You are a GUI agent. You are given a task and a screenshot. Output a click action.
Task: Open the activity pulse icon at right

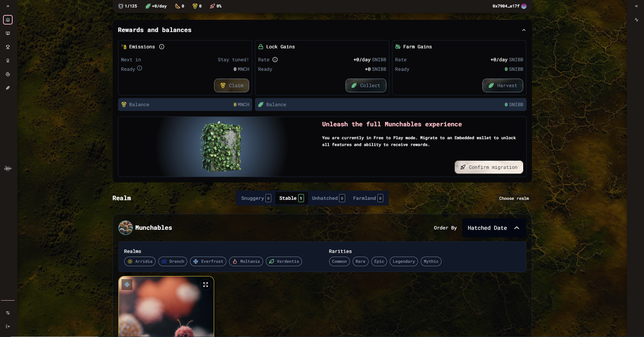click(637, 20)
